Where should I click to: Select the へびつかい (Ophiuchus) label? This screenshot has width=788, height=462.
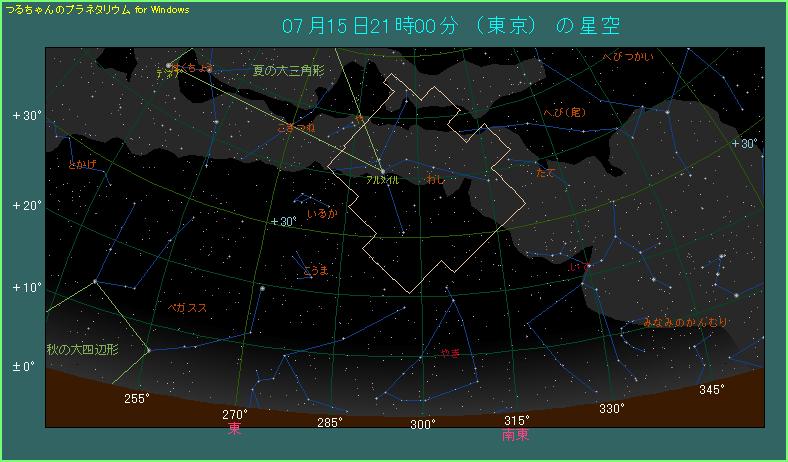click(x=628, y=58)
